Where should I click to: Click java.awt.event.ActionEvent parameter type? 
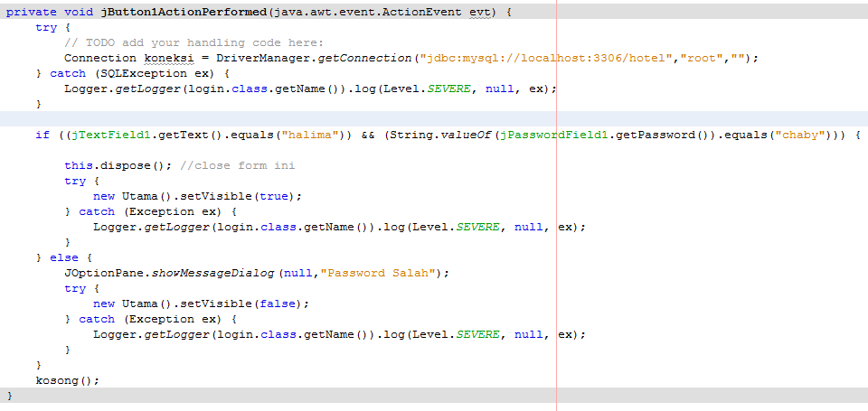pos(368,12)
